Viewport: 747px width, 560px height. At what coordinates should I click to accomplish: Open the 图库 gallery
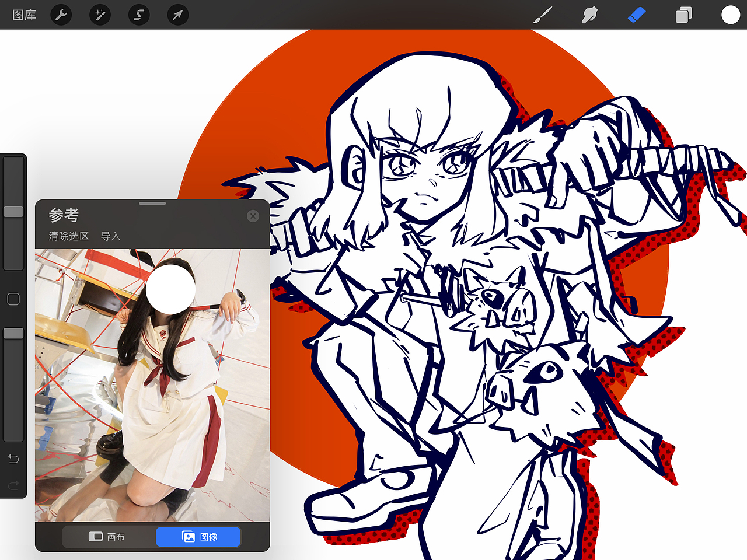point(25,15)
